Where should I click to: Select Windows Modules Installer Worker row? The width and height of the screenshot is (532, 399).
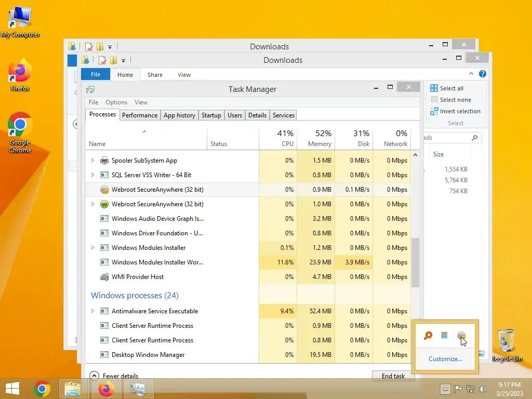click(x=248, y=262)
